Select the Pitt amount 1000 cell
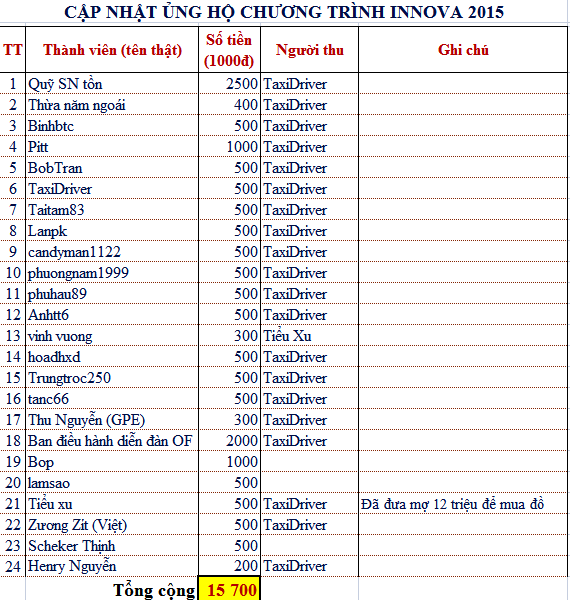This screenshot has width=570, height=600. (x=229, y=147)
